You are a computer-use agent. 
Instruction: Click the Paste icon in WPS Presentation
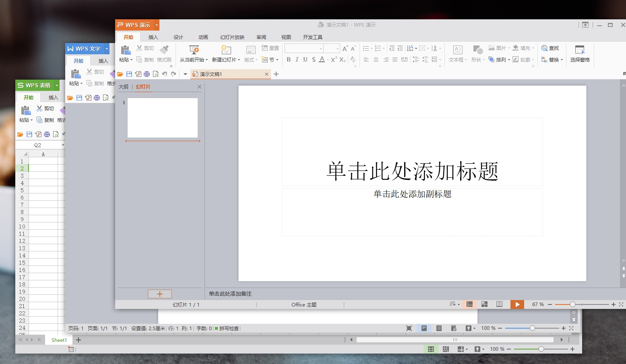coord(126,50)
